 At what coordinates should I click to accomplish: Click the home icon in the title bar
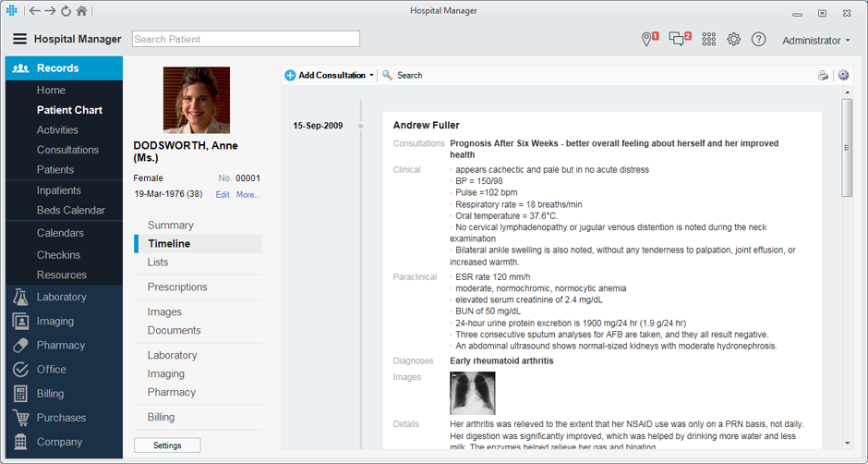pos(81,10)
